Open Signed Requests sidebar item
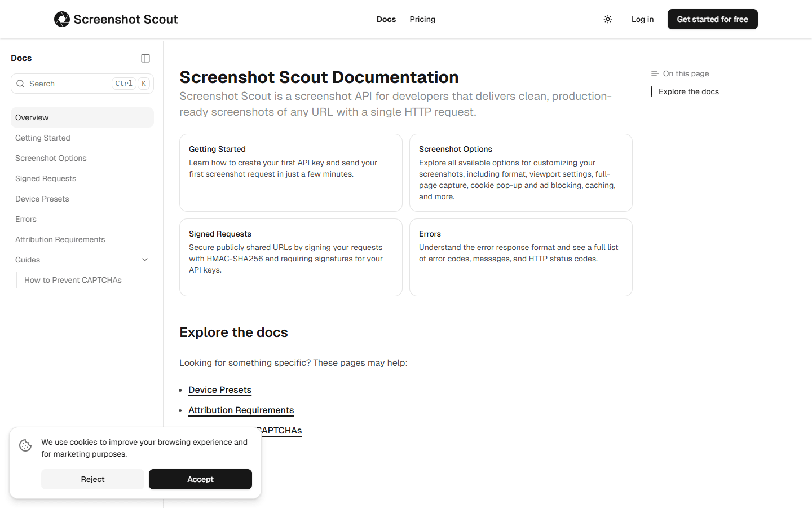Screen dimensions: 812x508 [46, 178]
